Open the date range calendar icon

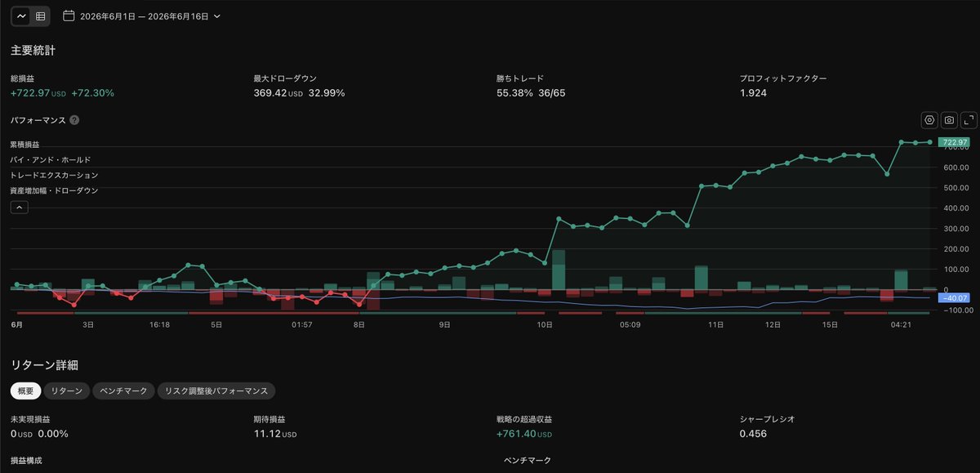pyautogui.click(x=69, y=16)
